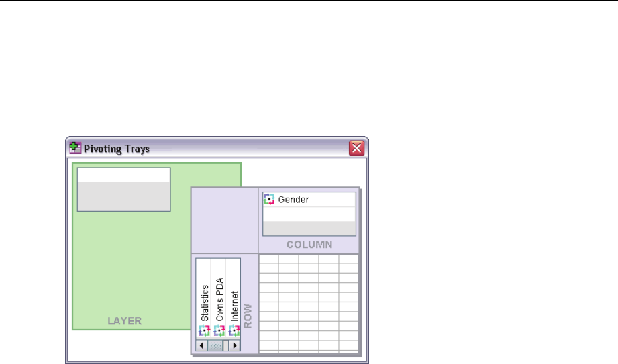The width and height of the screenshot is (618, 364).
Task: Click the ROW tray label
Action: click(248, 316)
